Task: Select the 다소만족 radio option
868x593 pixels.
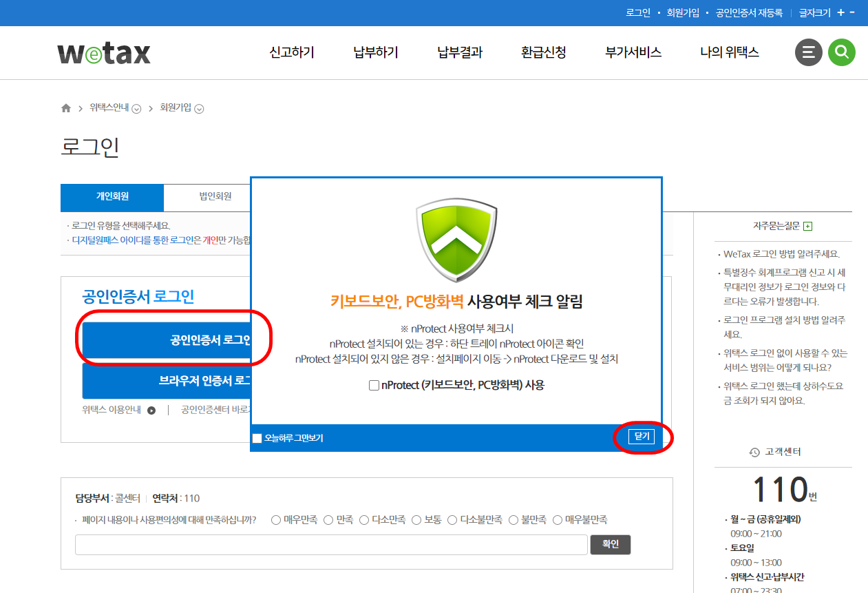Action: pos(364,520)
